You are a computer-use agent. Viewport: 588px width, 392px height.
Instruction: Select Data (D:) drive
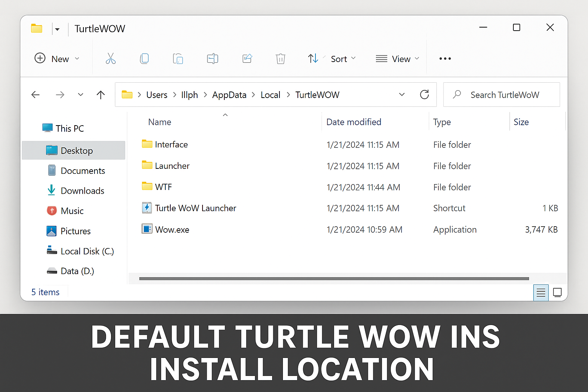(70, 271)
